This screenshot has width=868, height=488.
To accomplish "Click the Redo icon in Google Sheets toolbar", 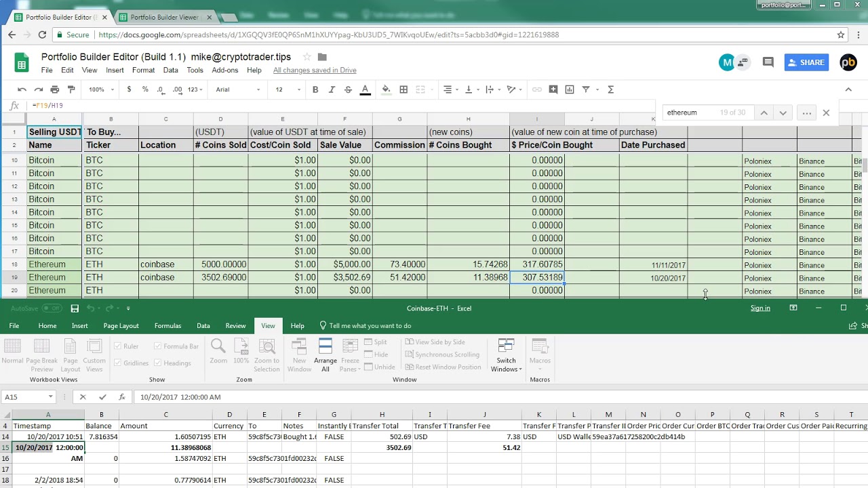I will [x=39, y=89].
